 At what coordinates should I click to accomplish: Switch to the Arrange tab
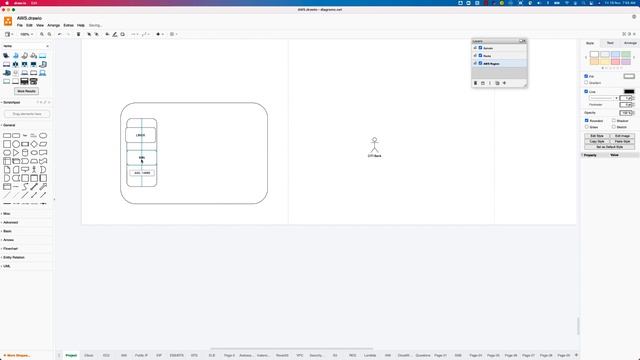point(630,43)
